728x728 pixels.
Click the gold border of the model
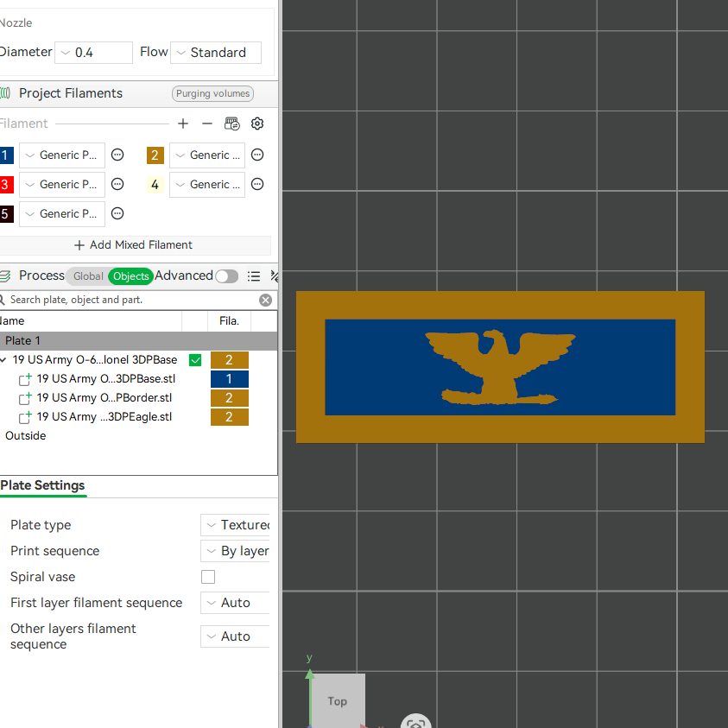click(500, 305)
